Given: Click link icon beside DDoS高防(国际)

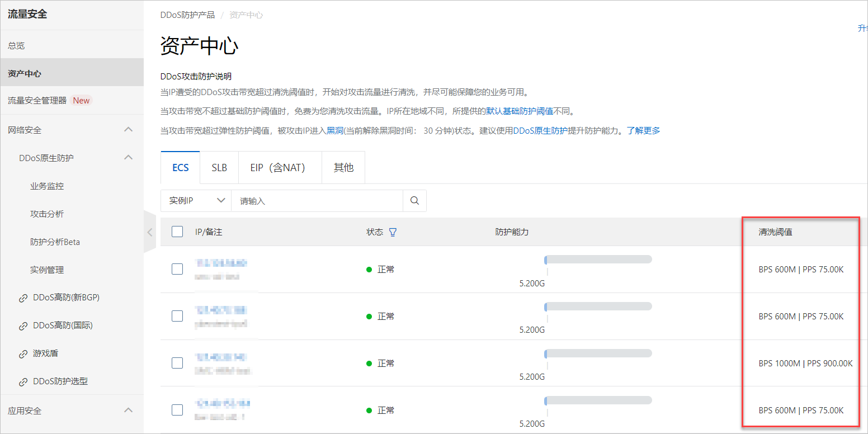Looking at the screenshot, I should 23,325.
